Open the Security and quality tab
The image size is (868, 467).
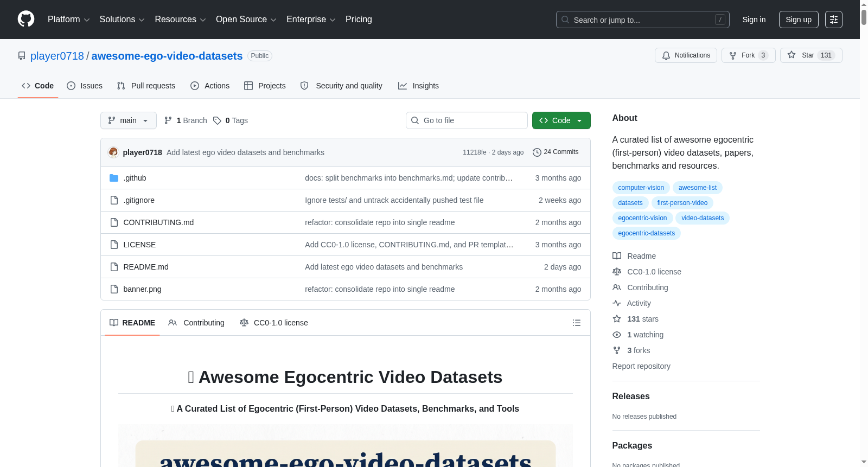pyautogui.click(x=341, y=86)
